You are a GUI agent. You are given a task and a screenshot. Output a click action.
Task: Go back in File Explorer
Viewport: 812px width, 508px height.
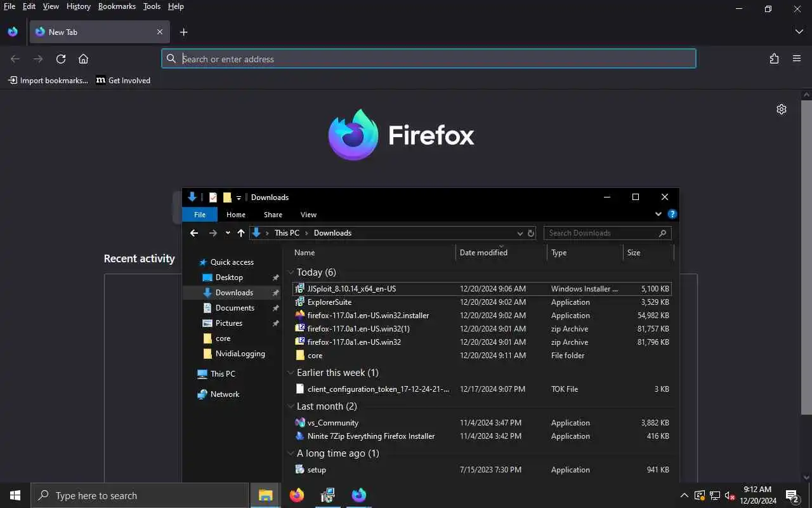click(x=194, y=233)
